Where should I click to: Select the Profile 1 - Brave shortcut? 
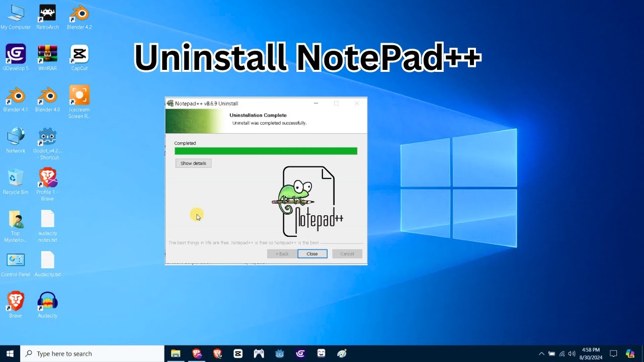(x=47, y=185)
